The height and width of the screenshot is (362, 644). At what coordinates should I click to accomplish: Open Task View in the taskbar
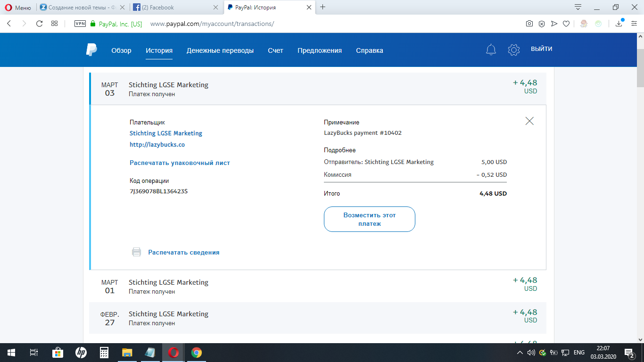coord(33,353)
